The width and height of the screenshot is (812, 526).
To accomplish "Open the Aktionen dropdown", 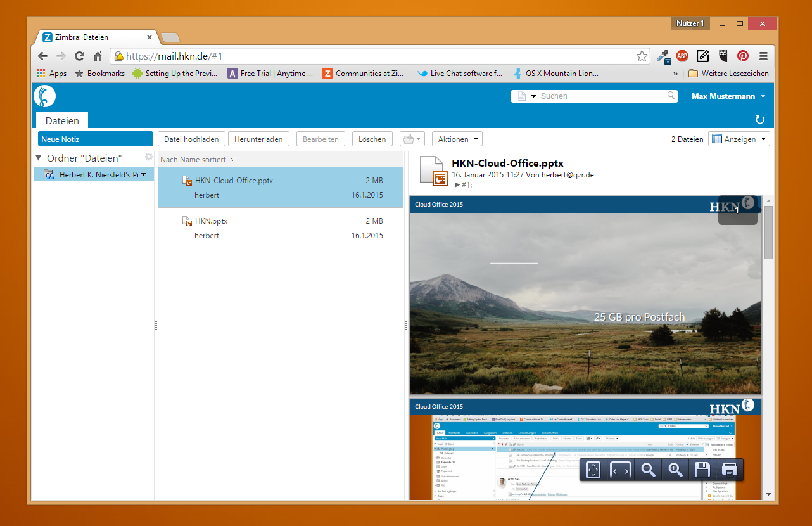I will click(457, 139).
